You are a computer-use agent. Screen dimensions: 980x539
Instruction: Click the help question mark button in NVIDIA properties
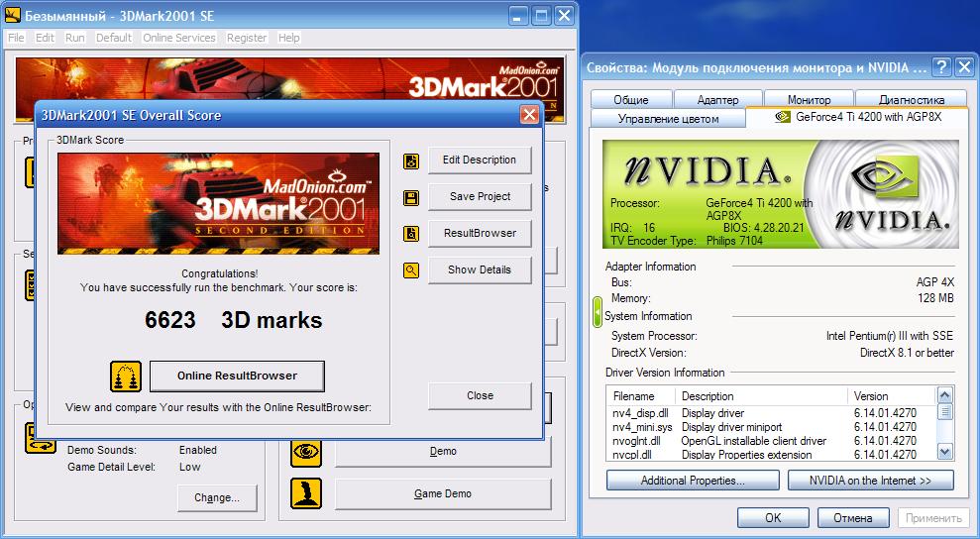coord(941,67)
